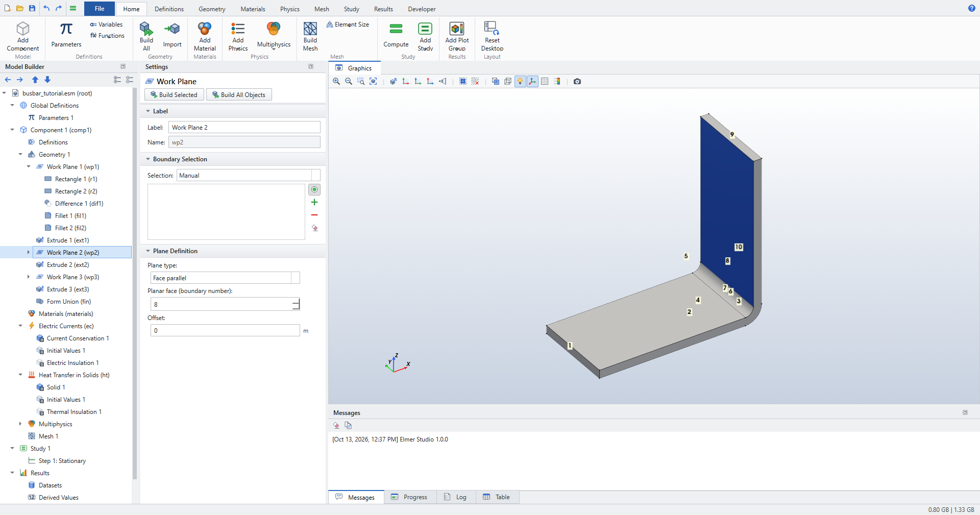Expand the Multiphysics tree node
Screen dimensions: 980x515
[20, 424]
